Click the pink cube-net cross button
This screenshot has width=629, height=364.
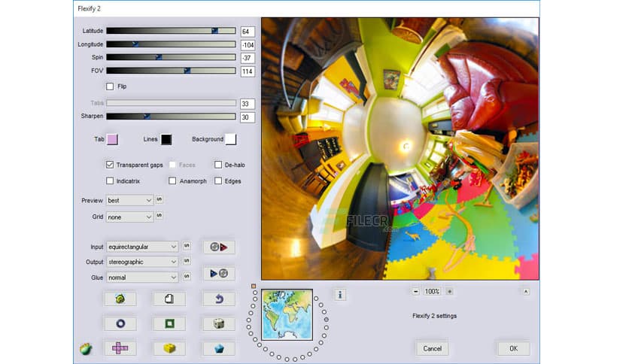[120, 348]
